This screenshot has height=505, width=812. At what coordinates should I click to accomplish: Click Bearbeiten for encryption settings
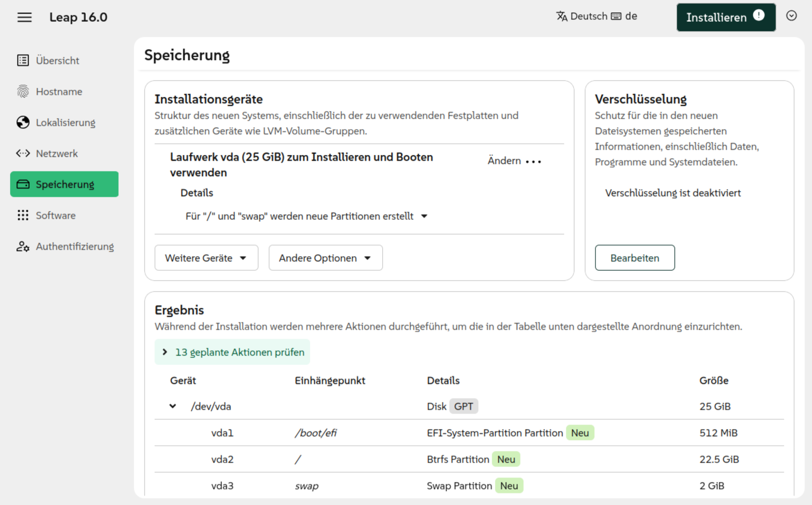point(634,258)
